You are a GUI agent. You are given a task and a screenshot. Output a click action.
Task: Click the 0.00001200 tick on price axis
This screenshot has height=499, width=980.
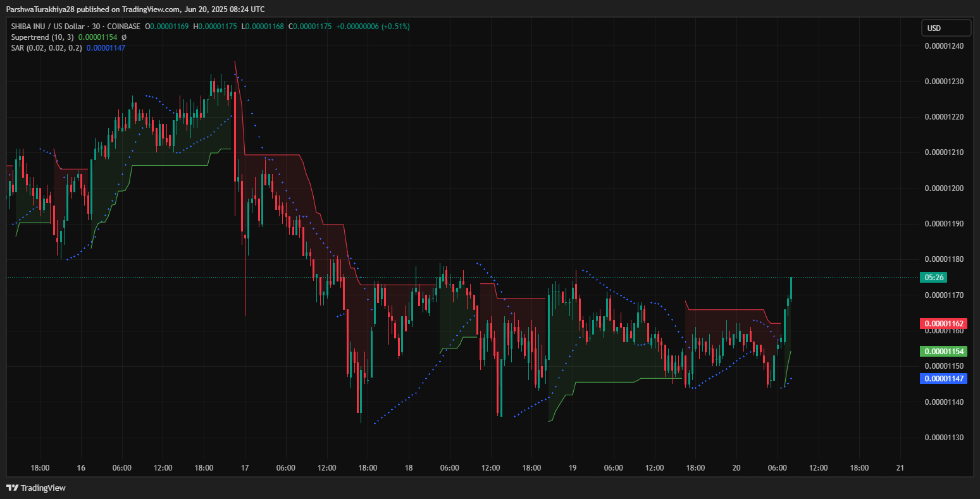(x=944, y=188)
